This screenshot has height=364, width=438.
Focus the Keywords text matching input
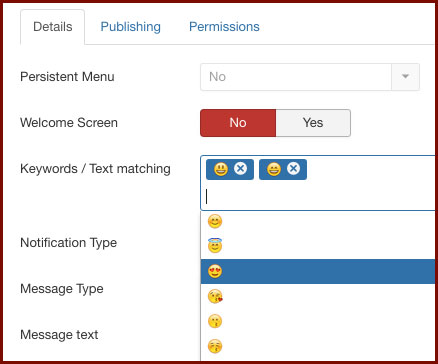318,197
